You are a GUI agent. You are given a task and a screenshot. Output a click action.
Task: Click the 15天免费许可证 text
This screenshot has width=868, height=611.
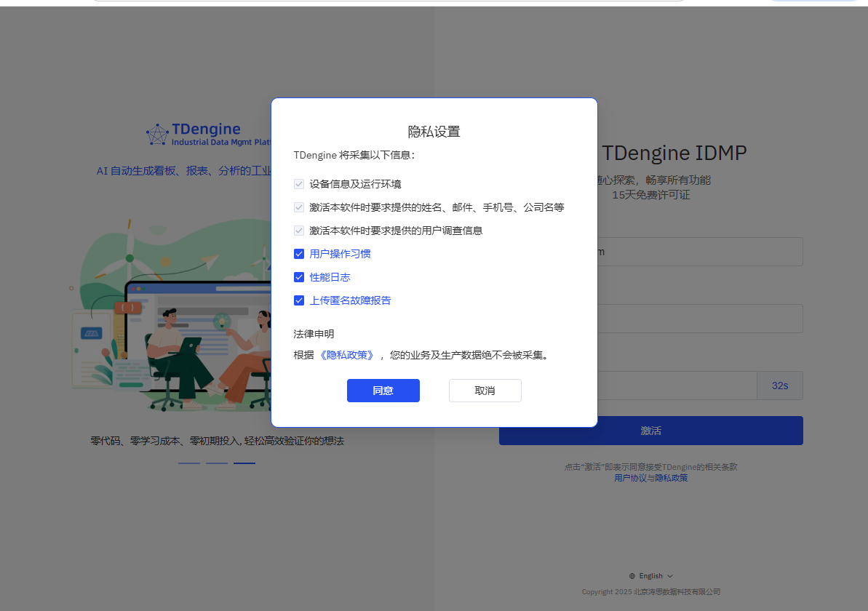click(x=651, y=195)
